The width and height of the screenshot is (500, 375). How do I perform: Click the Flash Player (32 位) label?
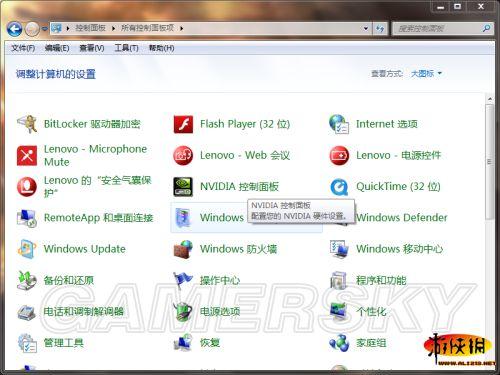coord(245,124)
